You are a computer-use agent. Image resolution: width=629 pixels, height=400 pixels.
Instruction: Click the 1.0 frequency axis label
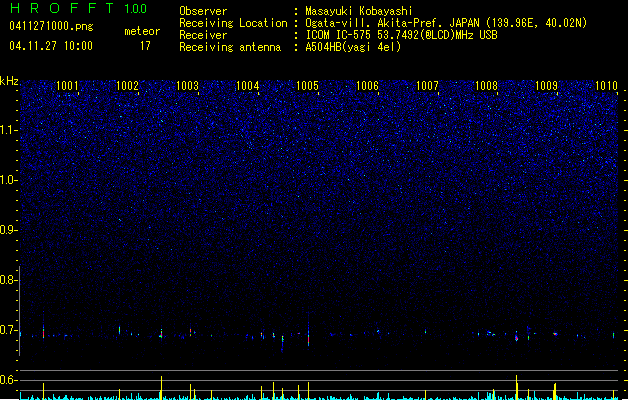[x=8, y=180]
